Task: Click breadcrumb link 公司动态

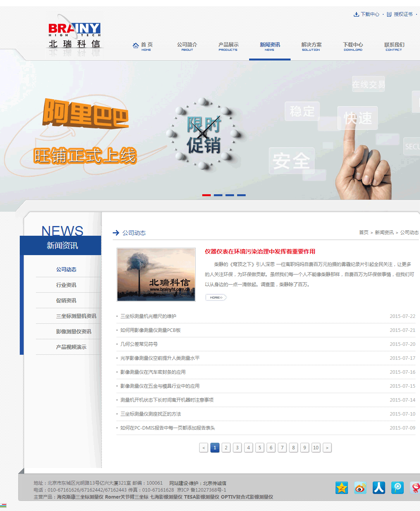Action: (410, 233)
